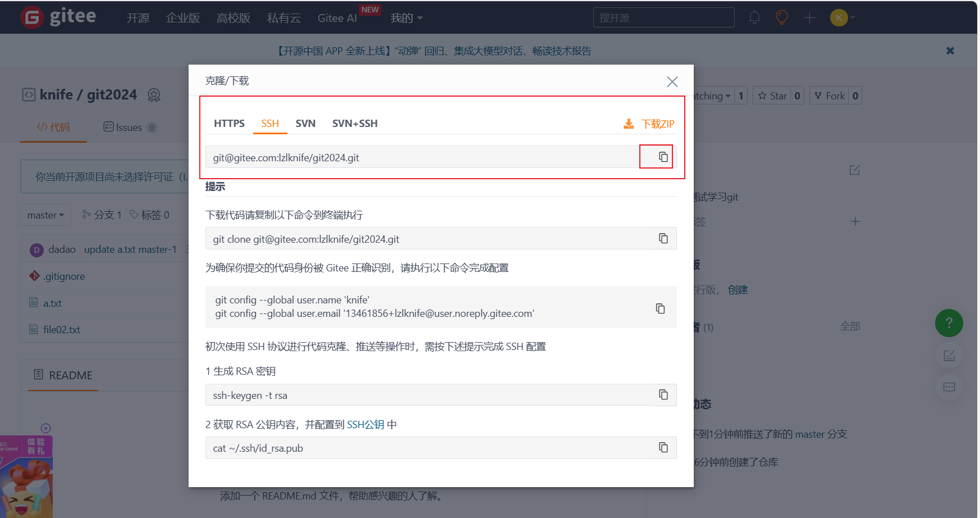Open the green help question button
The width and height of the screenshot is (980, 518).
click(x=949, y=323)
